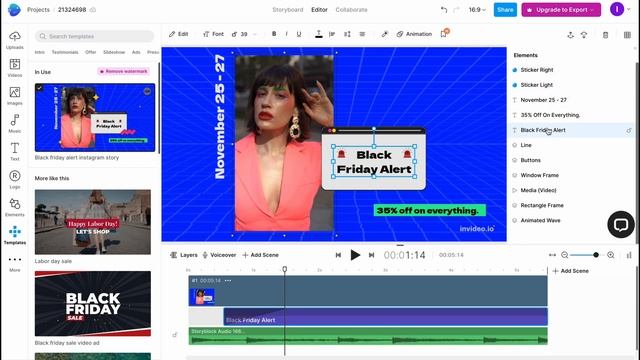This screenshot has height=360, width=640.
Task: Open the More options in sidebar
Action: click(15, 263)
